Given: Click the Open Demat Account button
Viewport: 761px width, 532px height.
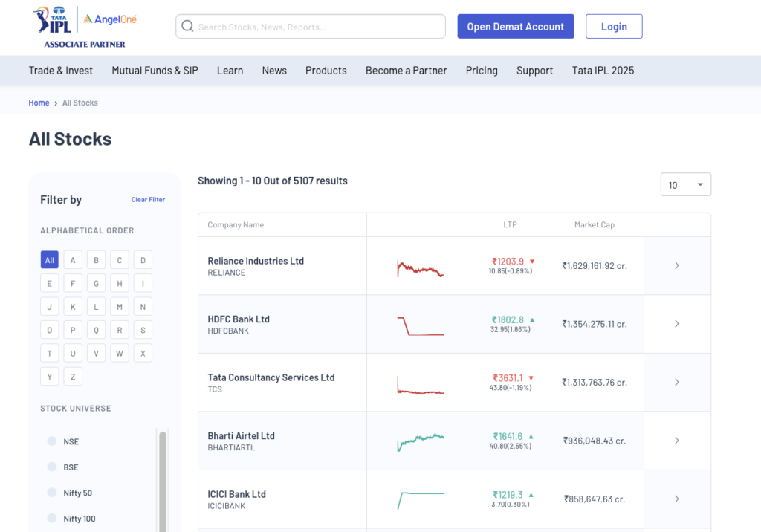Looking at the screenshot, I should [516, 26].
